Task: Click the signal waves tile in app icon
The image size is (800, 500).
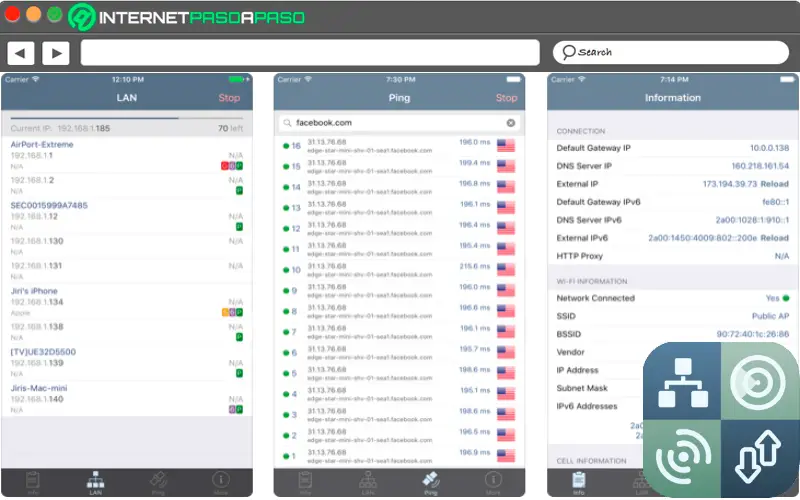Action: pyautogui.click(x=683, y=458)
